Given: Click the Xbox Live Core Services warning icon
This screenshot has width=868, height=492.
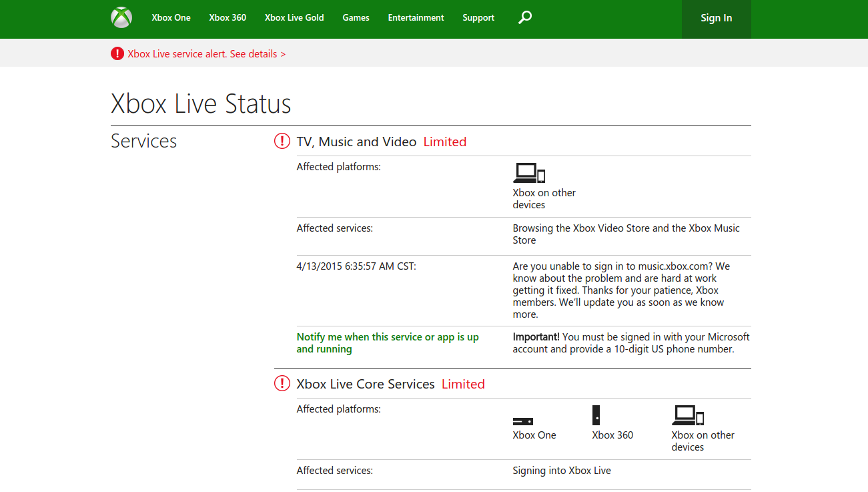Looking at the screenshot, I should 282,383.
